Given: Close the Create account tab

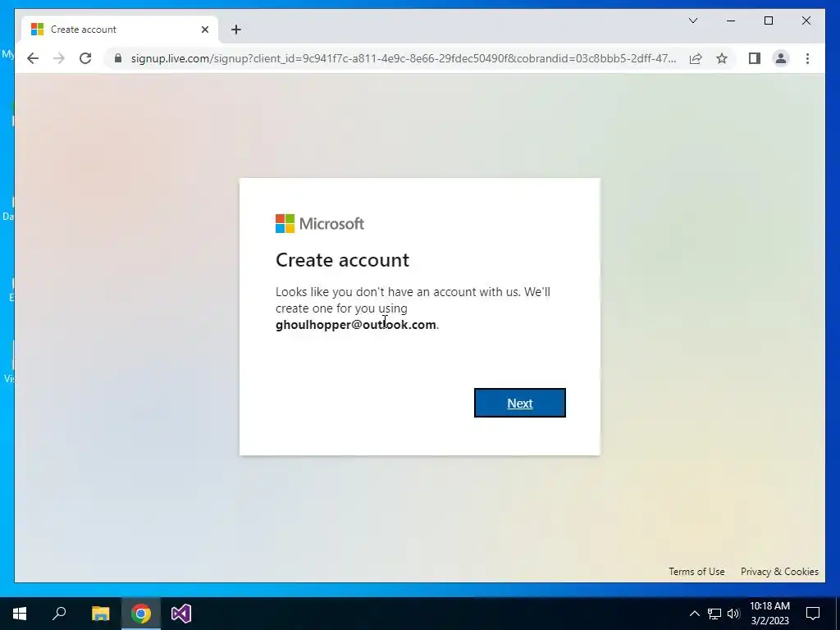Looking at the screenshot, I should pyautogui.click(x=204, y=30).
